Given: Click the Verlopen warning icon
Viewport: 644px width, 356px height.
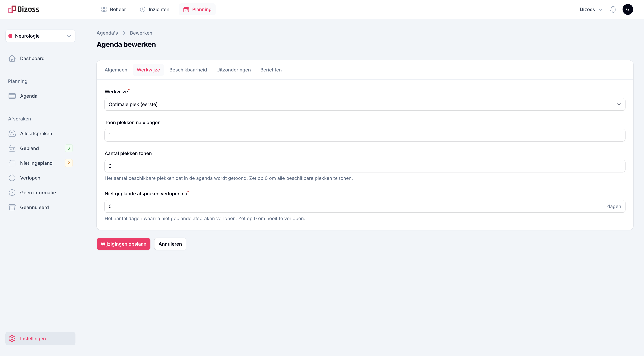Looking at the screenshot, I should (12, 178).
